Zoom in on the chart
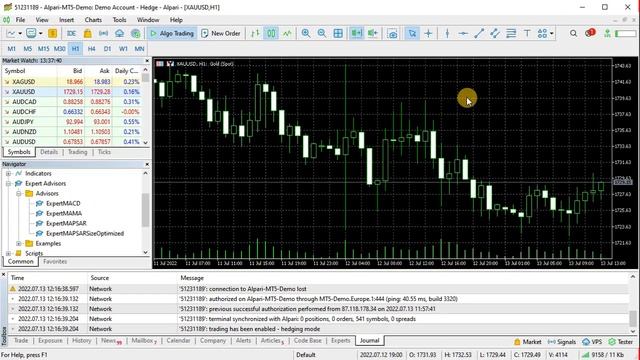Image resolution: width=640 pixels, height=360 pixels. pos(306,33)
